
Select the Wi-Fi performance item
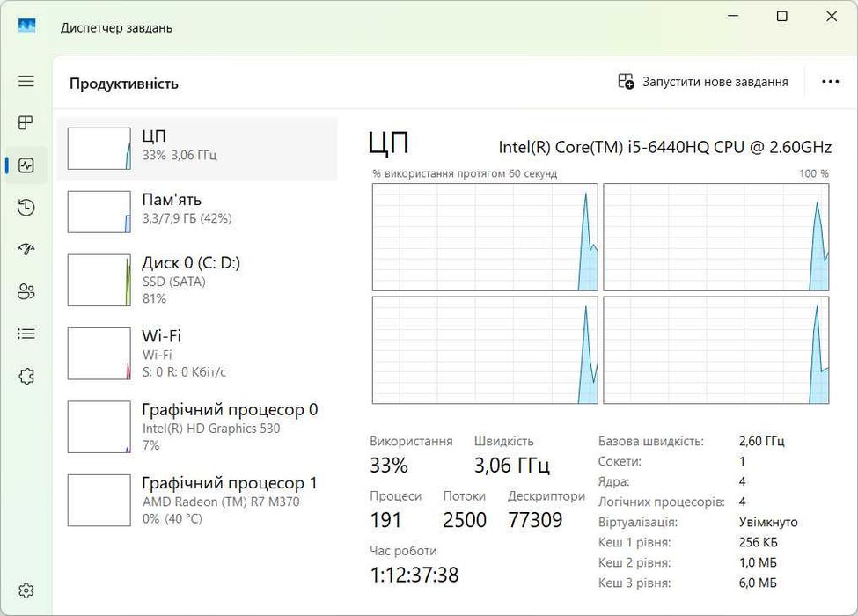[197, 354]
